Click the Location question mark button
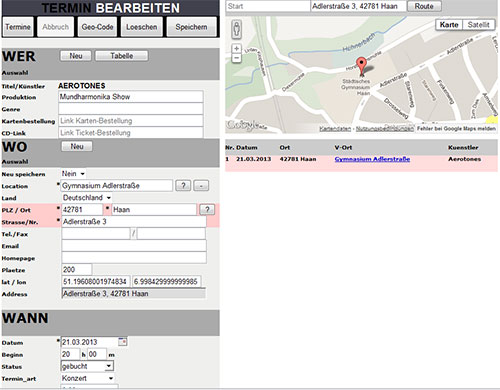 click(x=183, y=185)
